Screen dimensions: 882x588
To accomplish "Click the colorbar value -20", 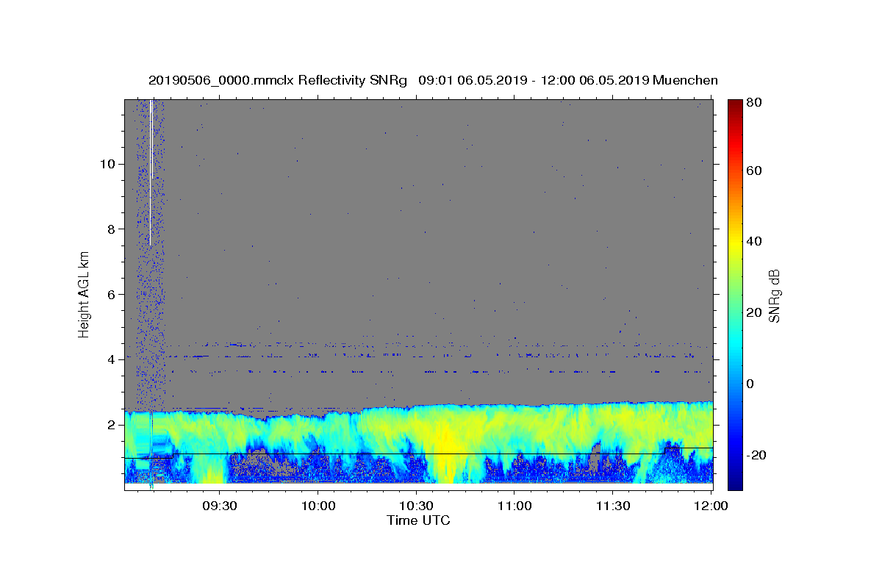I will pyautogui.click(x=756, y=455).
